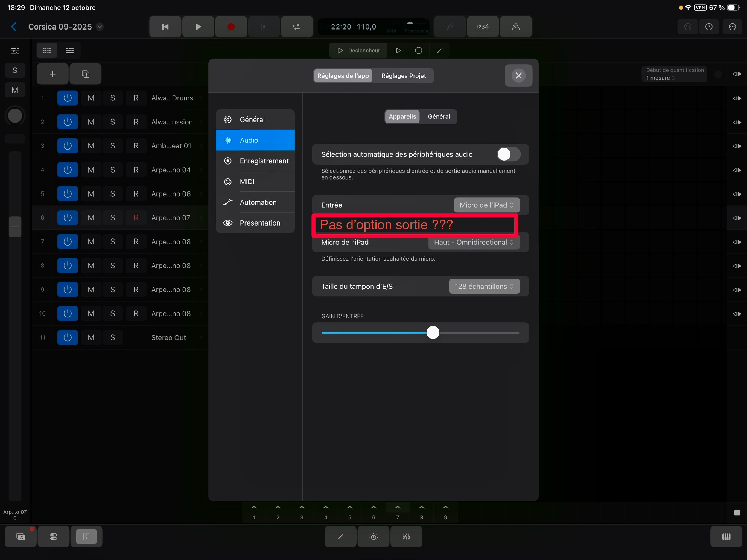The image size is (747, 560).
Task: Switch to grid cell view icon
Action: pyautogui.click(x=47, y=51)
